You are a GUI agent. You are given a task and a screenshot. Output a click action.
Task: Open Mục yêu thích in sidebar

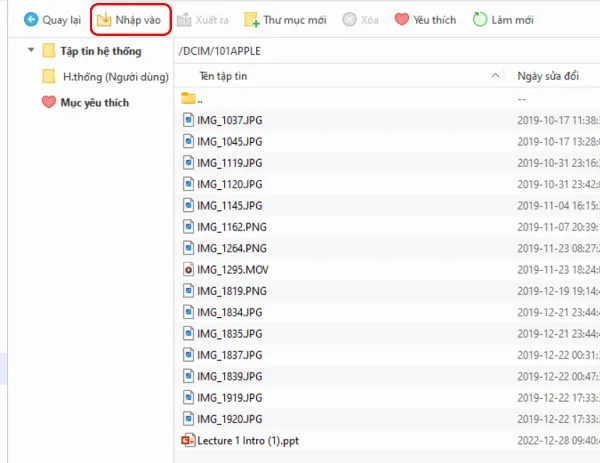click(94, 102)
